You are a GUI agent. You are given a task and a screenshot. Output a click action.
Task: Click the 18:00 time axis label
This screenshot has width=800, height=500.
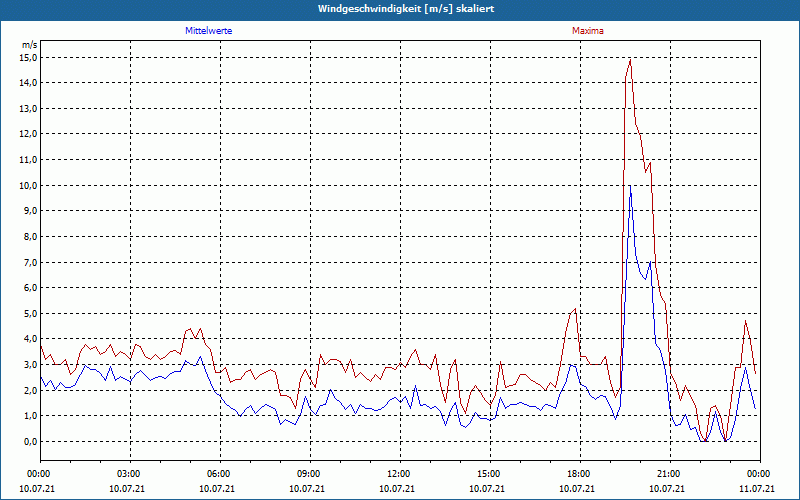[580, 474]
